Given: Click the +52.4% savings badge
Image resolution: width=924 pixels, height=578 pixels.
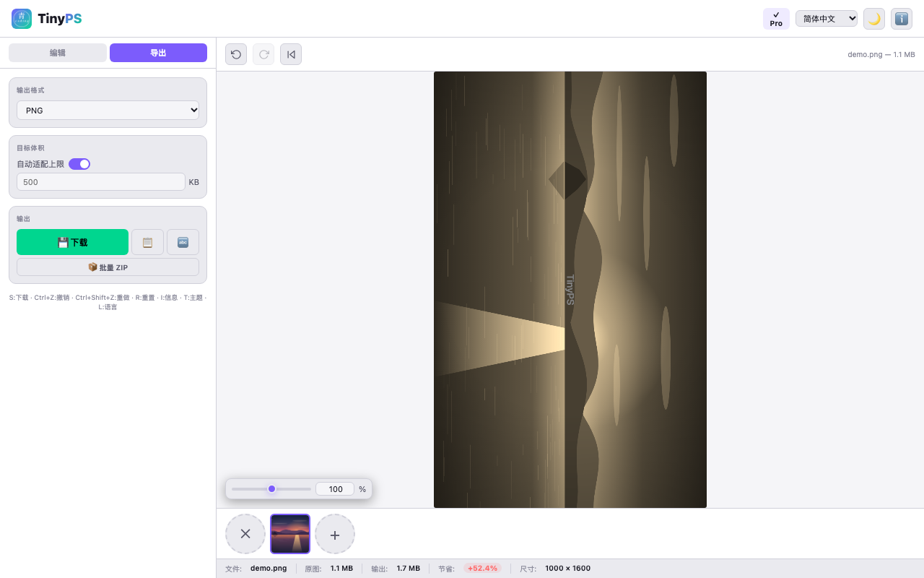Looking at the screenshot, I should tap(482, 569).
